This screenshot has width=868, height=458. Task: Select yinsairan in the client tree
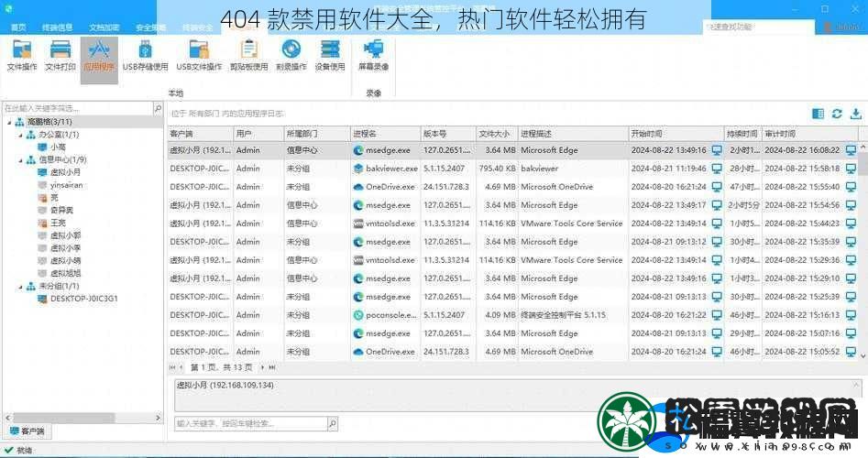pos(66,185)
